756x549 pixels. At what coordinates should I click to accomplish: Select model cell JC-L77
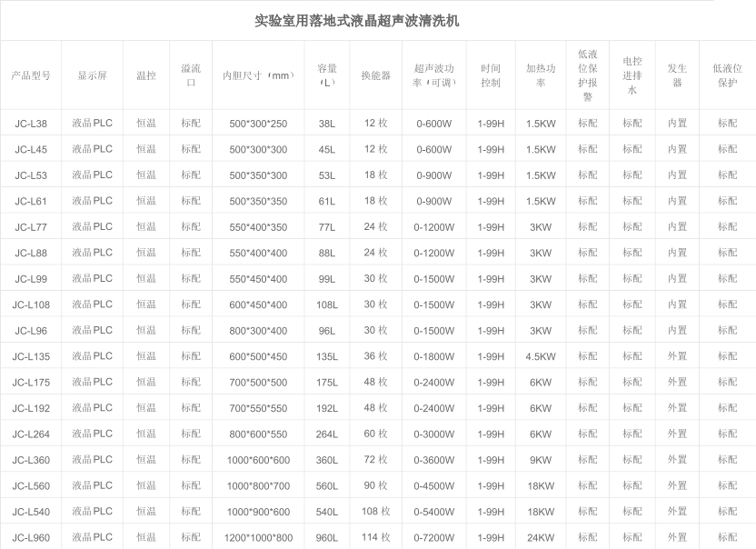tap(31, 227)
